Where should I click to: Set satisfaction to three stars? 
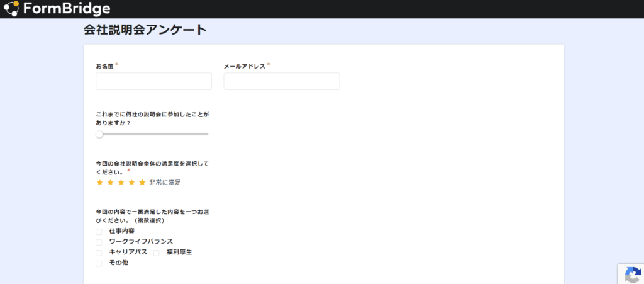coord(121,183)
